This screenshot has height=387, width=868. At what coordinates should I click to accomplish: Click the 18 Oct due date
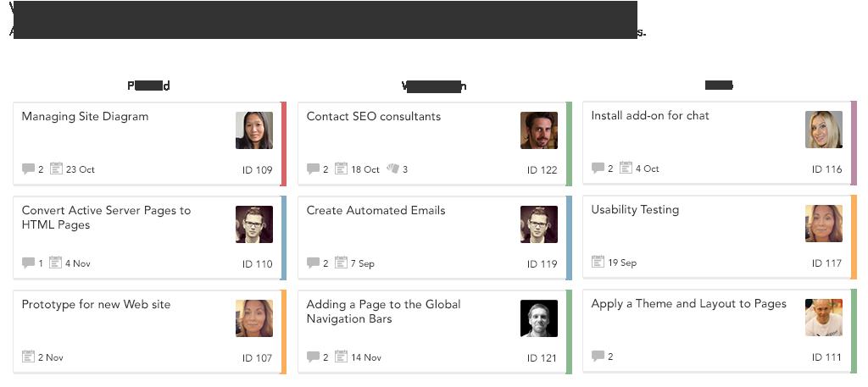[x=365, y=169]
